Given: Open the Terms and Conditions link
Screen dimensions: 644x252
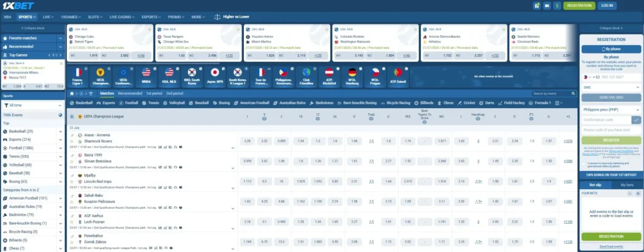Looking at the screenshot, I should (619, 151).
